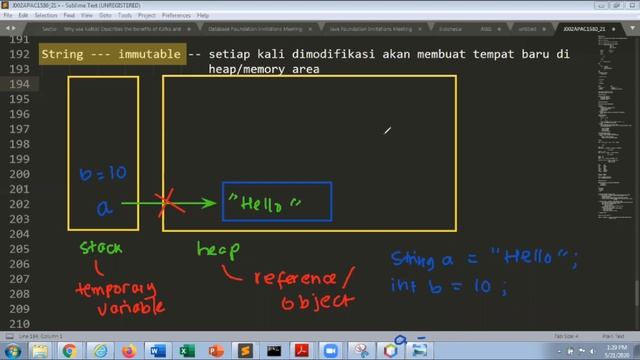Open the File menu
The width and height of the screenshot is (640, 360).
point(8,16)
